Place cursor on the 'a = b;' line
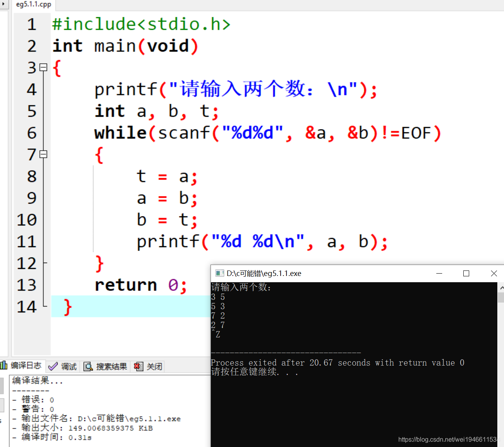 [x=167, y=198]
